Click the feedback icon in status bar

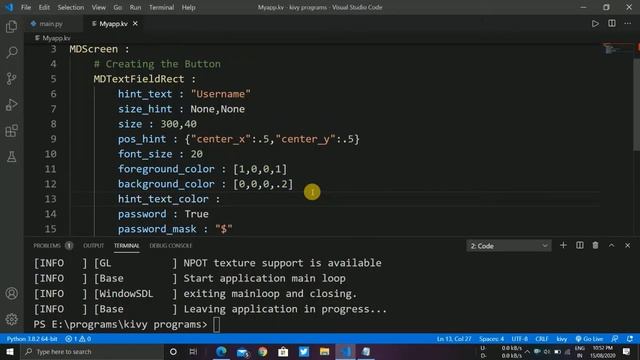click(615, 339)
